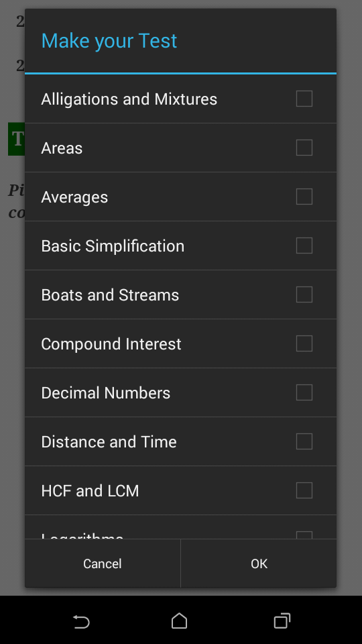Enable the Distance and Time checkbox
This screenshot has width=362, height=644.
[x=304, y=441]
